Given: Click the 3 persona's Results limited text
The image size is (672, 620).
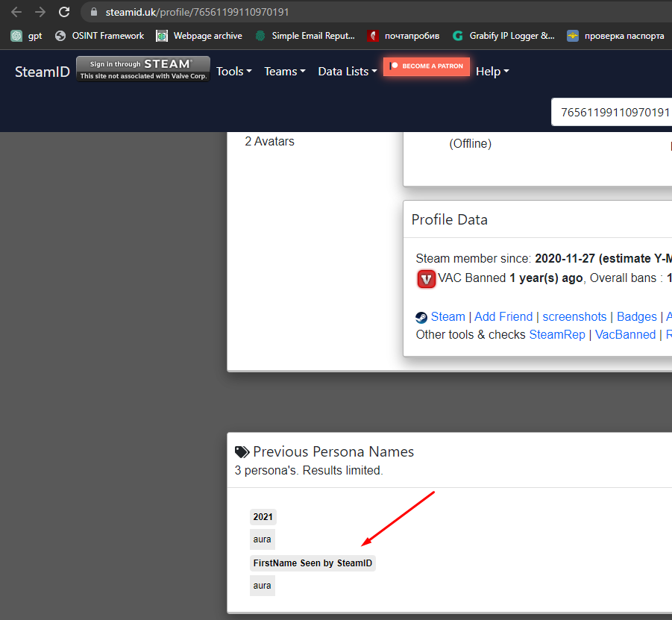Looking at the screenshot, I should [x=309, y=471].
